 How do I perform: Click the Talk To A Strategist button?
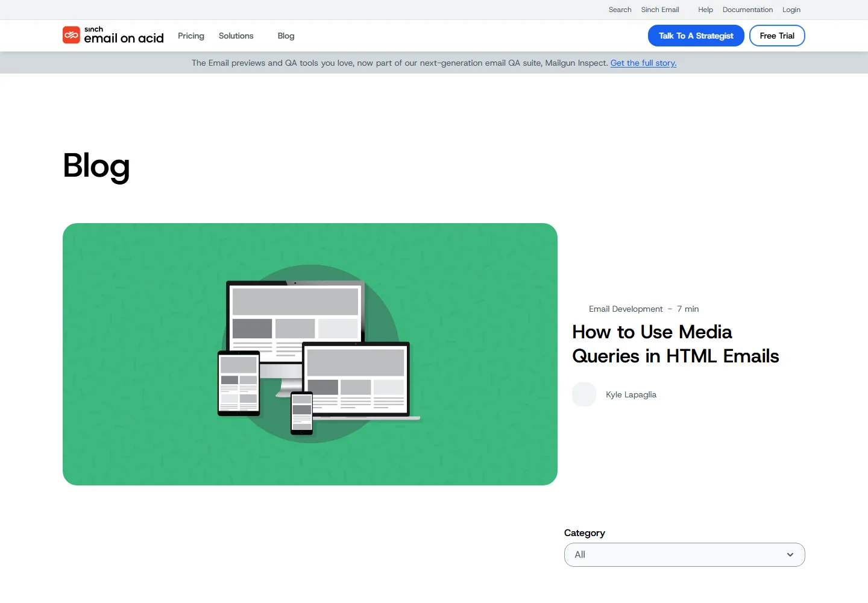point(696,36)
